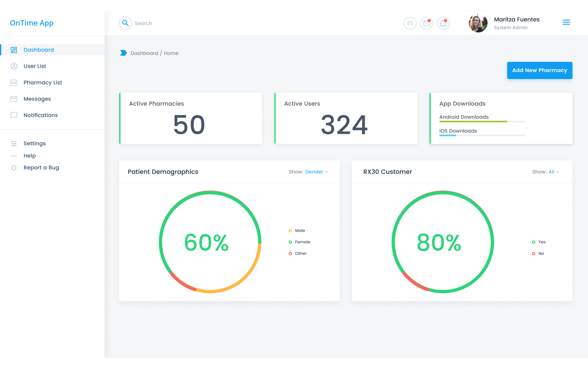Click the Settings sliders icon
This screenshot has height=369, width=588.
pos(14,144)
